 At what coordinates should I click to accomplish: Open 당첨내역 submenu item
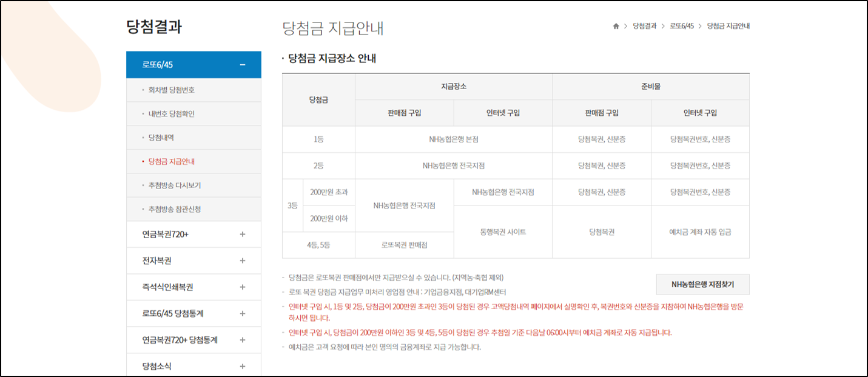[161, 138]
